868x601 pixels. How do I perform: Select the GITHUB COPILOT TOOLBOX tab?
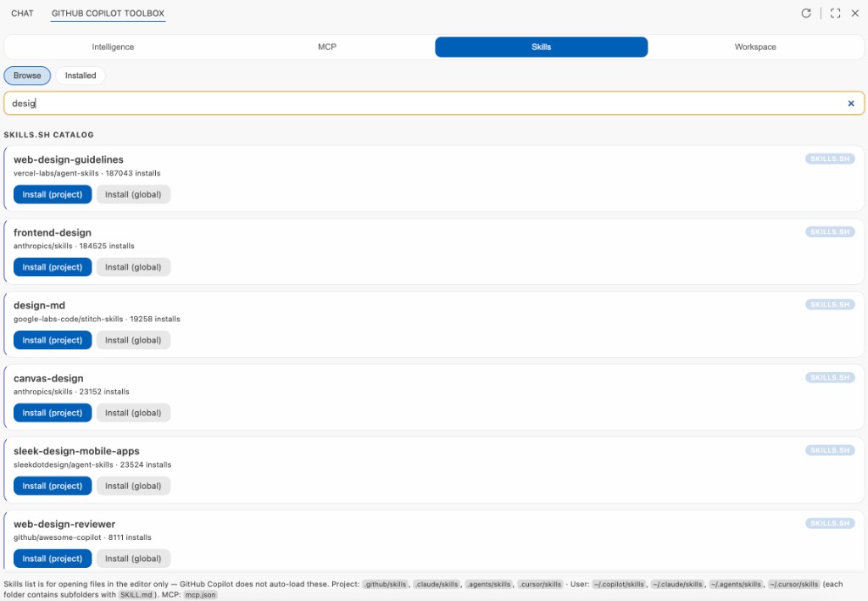108,14
